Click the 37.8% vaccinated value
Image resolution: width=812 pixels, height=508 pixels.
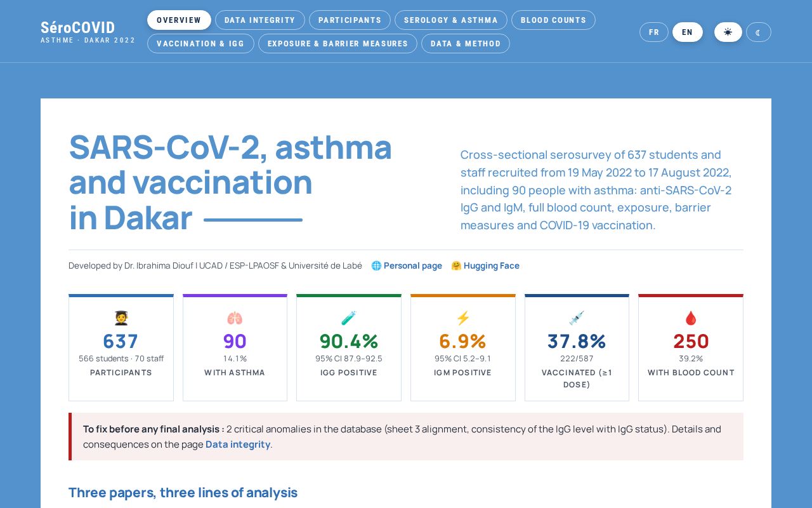tap(577, 341)
